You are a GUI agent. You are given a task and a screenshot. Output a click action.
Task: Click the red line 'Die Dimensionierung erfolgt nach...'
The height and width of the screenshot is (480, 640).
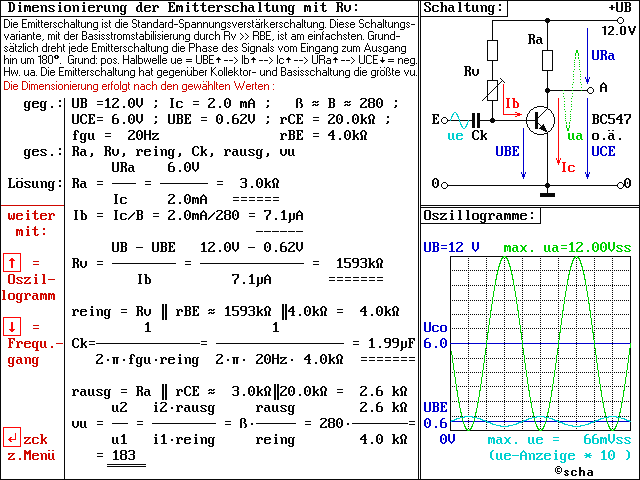click(139, 86)
